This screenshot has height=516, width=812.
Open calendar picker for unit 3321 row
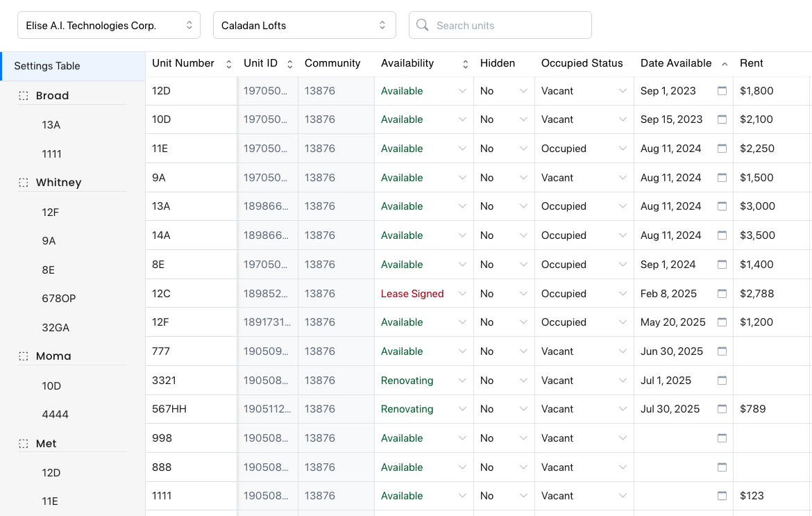722,381
